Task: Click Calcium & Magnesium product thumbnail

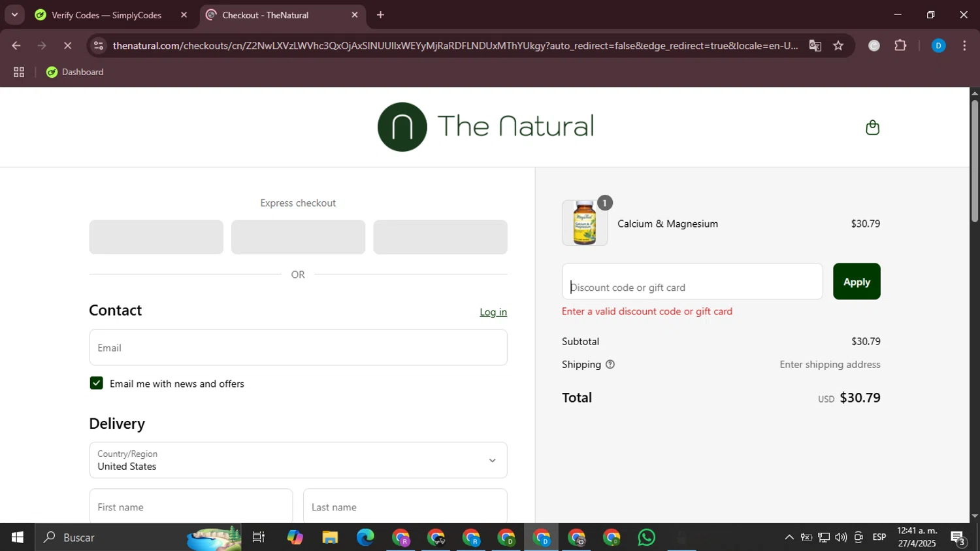Action: pos(585,223)
